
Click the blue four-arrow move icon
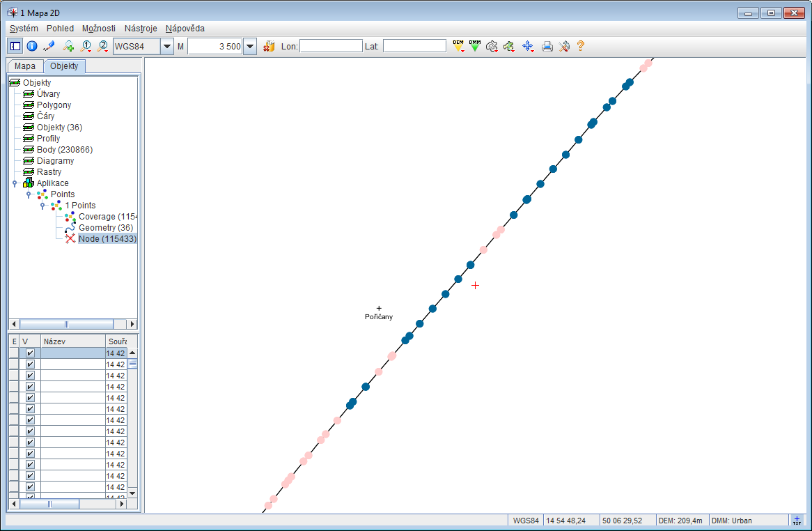click(528, 46)
